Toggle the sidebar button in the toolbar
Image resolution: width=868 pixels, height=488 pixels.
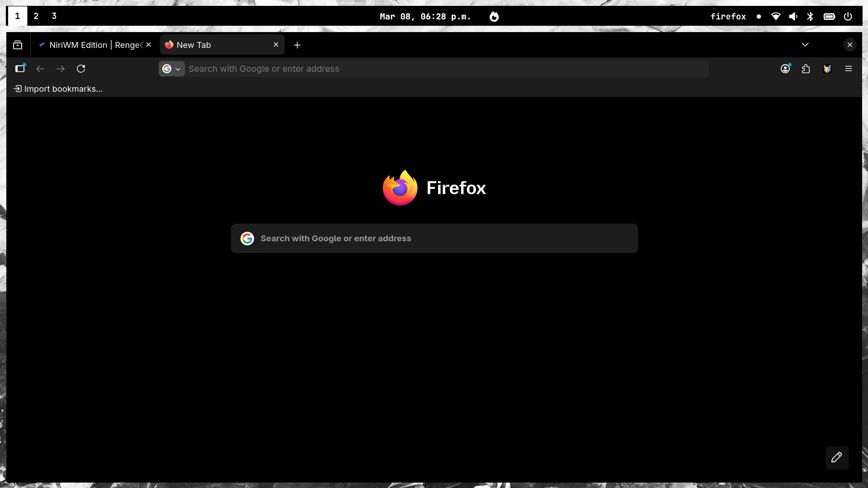point(20,69)
